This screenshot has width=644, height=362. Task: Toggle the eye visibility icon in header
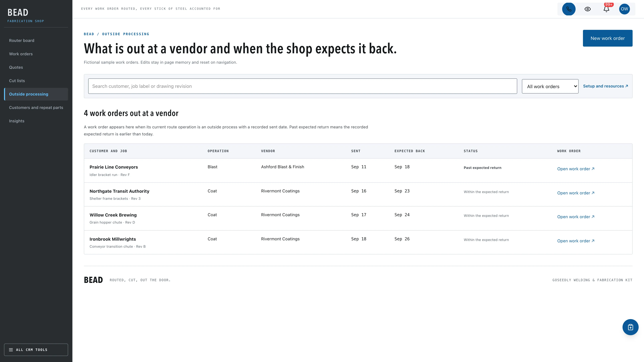point(587,9)
